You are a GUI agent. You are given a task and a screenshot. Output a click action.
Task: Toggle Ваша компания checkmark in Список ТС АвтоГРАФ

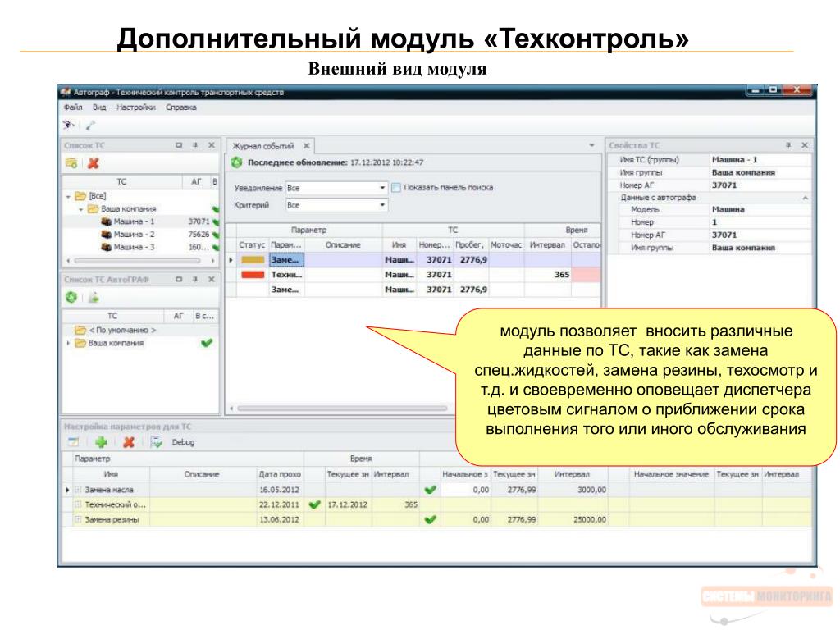tap(207, 343)
